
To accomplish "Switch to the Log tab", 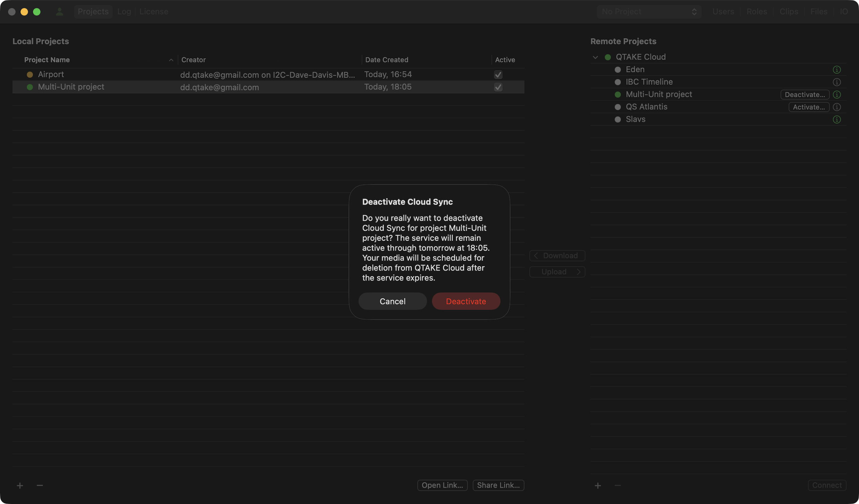I will (124, 12).
